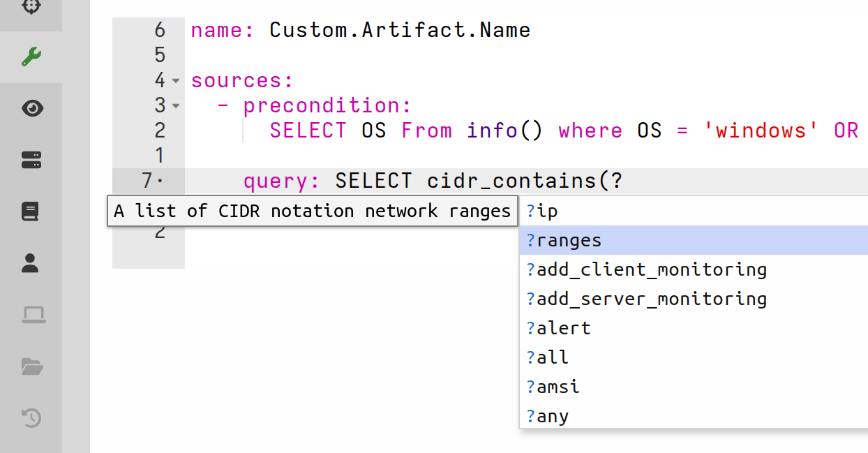Select the notebook icon in the sidebar

pyautogui.click(x=31, y=211)
